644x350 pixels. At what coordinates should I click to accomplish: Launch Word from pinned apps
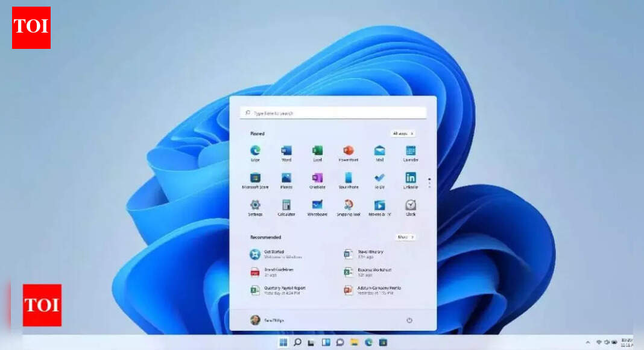(286, 153)
